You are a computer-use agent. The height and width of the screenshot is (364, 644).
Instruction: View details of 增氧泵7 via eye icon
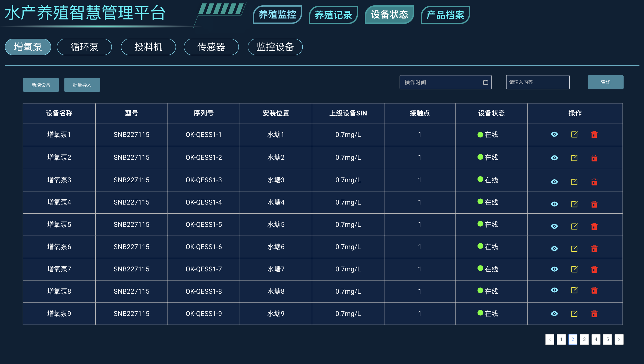click(554, 269)
